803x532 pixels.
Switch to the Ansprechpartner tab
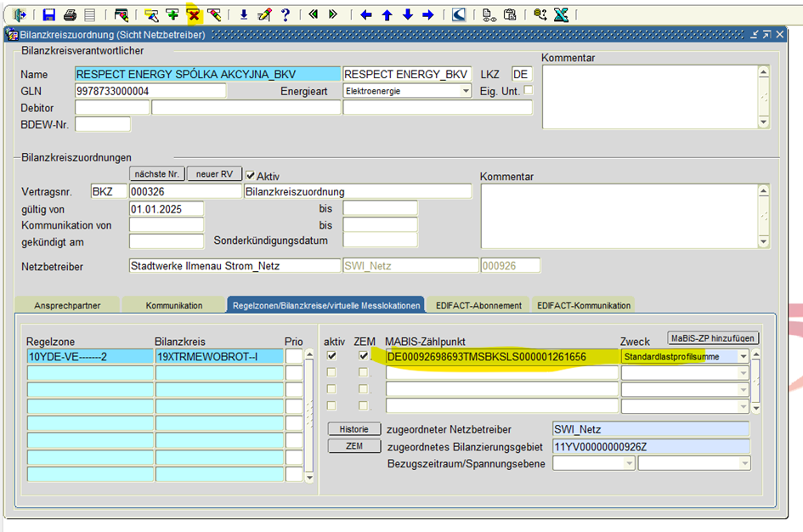pyautogui.click(x=67, y=305)
